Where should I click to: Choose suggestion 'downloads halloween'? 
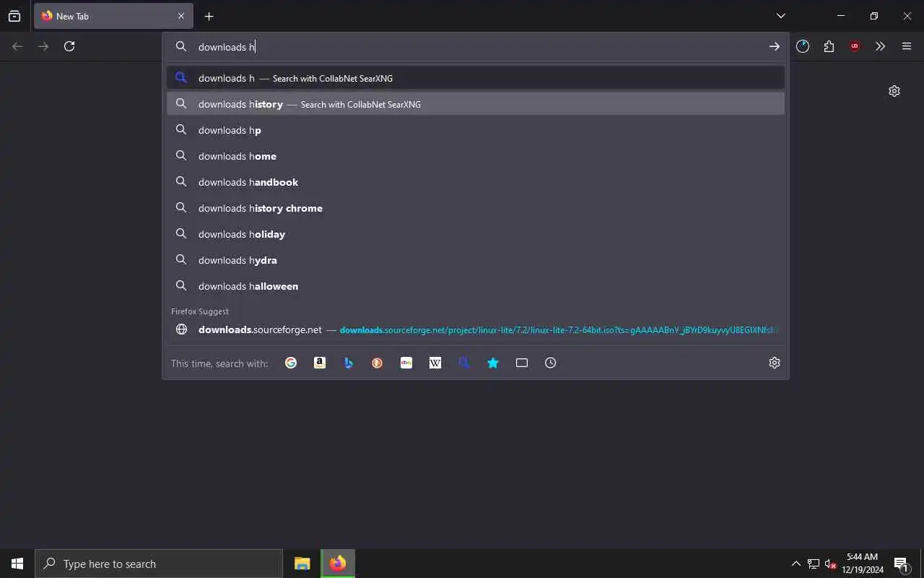(x=476, y=286)
